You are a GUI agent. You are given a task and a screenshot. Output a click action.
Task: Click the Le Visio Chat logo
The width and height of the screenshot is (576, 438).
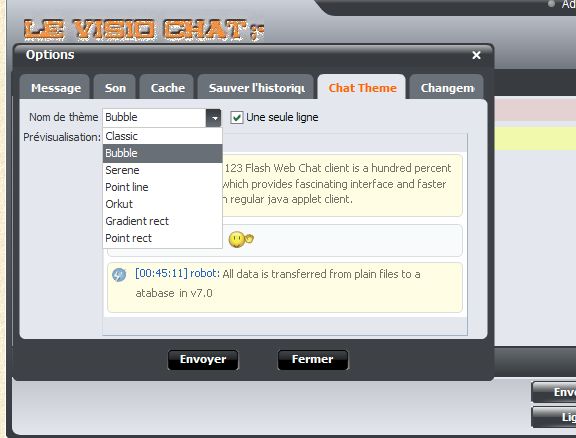click(143, 29)
